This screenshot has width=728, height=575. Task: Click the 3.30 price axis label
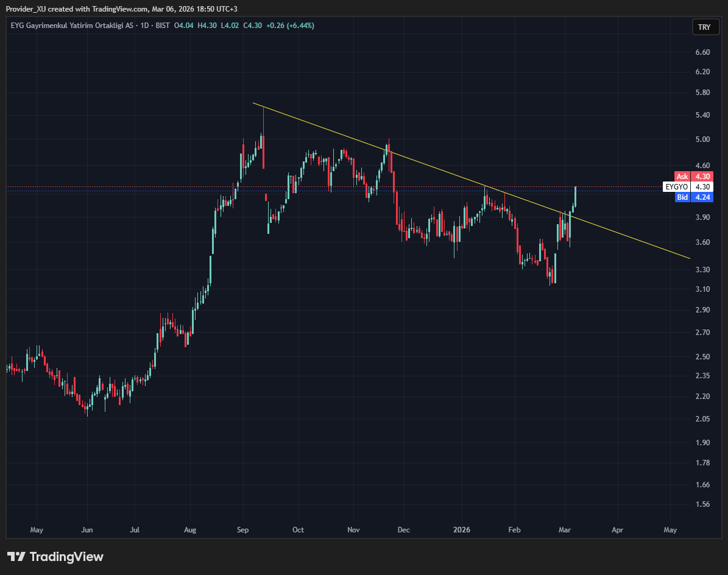click(702, 270)
